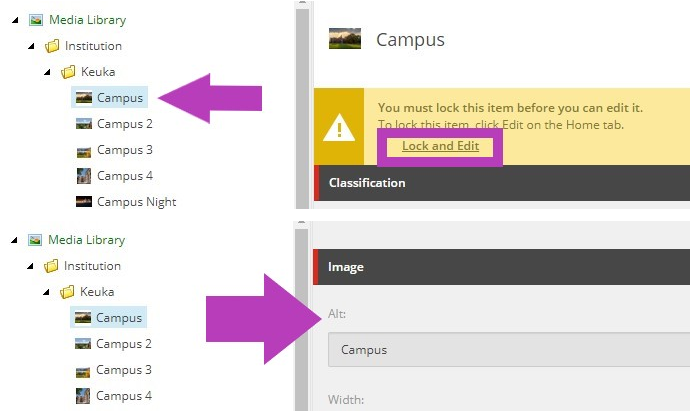The height and width of the screenshot is (412, 691).
Task: Collapse the Institution node in bottom tree
Action: 30,266
